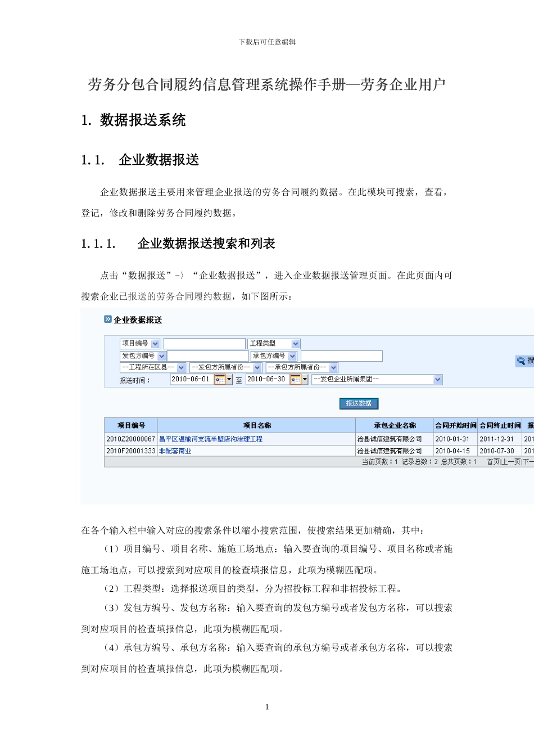This screenshot has height=756, width=534.
Task: Go to 首页 in pagination
Action: (493, 462)
